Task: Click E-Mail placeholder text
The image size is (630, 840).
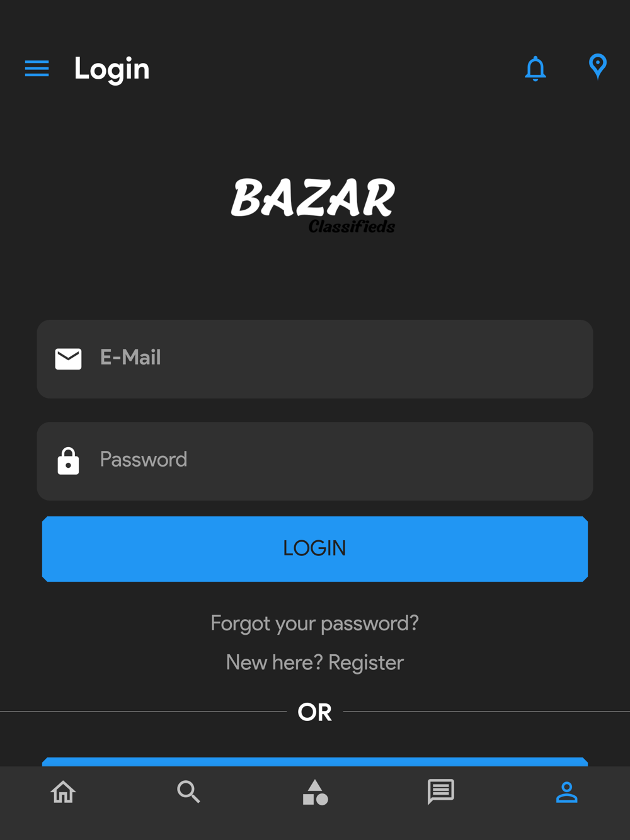Action: [130, 358]
